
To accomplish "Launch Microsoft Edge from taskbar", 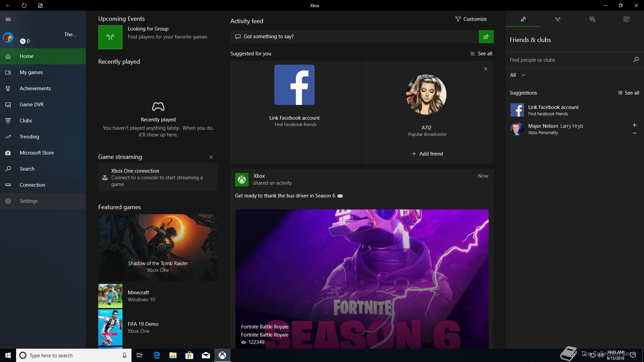I will [157, 355].
